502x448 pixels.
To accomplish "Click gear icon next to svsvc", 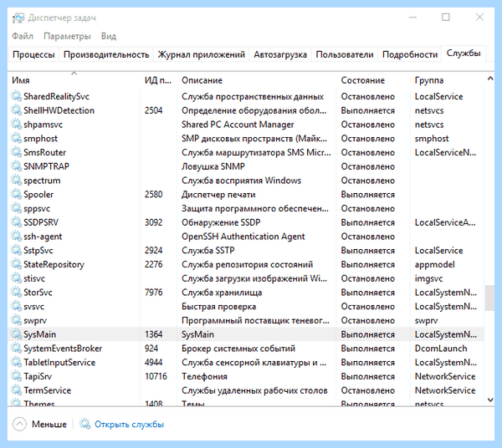I will (x=17, y=306).
